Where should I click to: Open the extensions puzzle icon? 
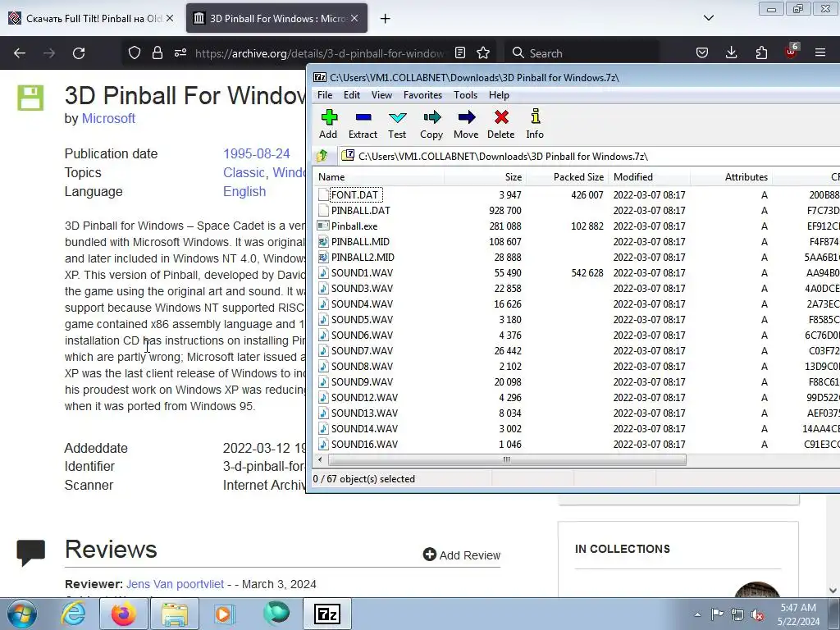(x=761, y=52)
